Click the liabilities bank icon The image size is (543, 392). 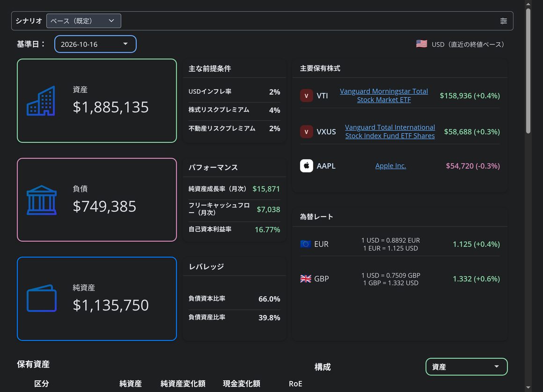click(x=42, y=200)
